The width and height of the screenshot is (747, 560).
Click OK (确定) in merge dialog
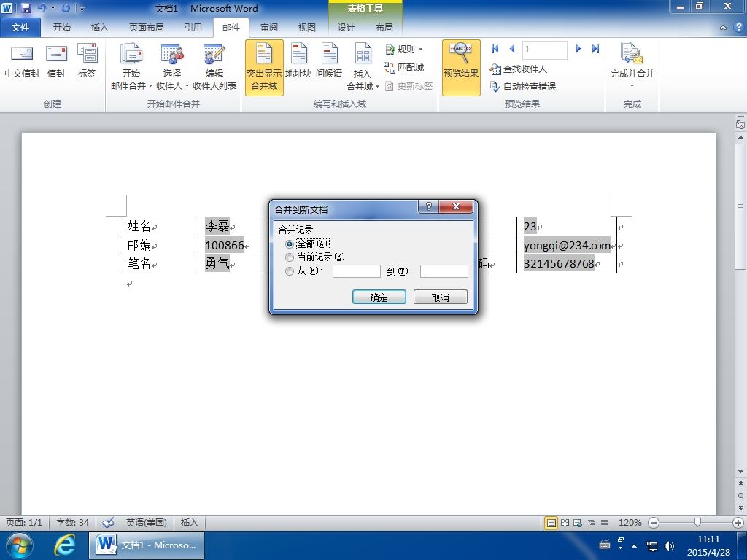click(x=379, y=297)
